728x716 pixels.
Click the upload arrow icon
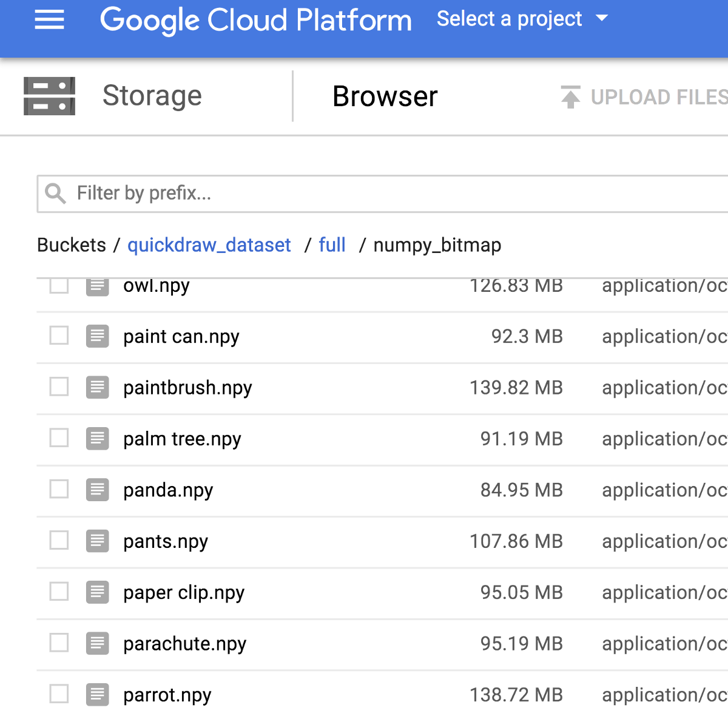(570, 97)
